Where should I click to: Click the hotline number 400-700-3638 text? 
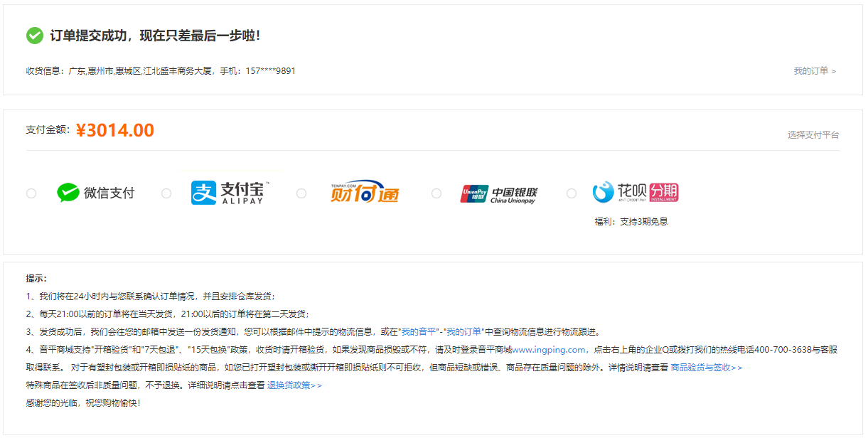[784, 350]
